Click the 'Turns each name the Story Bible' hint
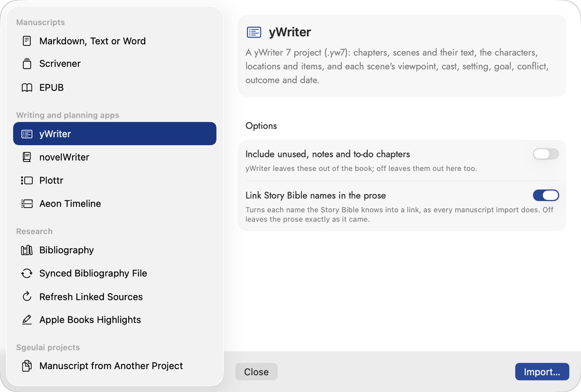Image resolution: width=581 pixels, height=392 pixels. coord(399,214)
